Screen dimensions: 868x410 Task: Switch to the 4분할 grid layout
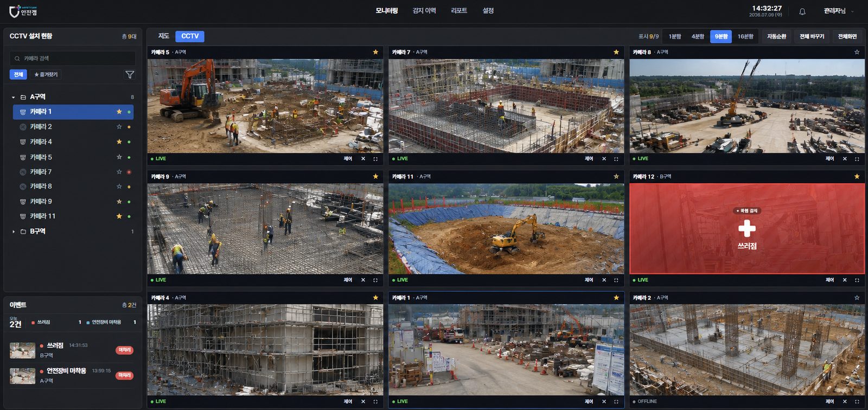point(698,36)
